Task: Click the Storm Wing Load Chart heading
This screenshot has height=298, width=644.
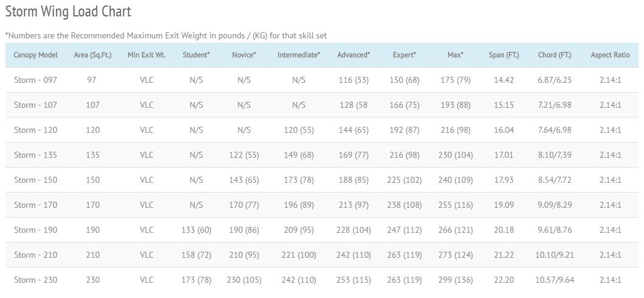Action: pyautogui.click(x=68, y=12)
